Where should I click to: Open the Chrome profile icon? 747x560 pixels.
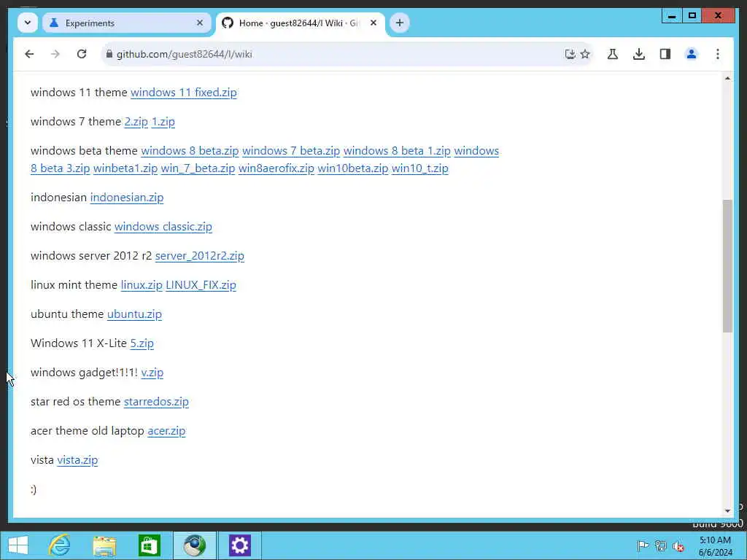[692, 54]
